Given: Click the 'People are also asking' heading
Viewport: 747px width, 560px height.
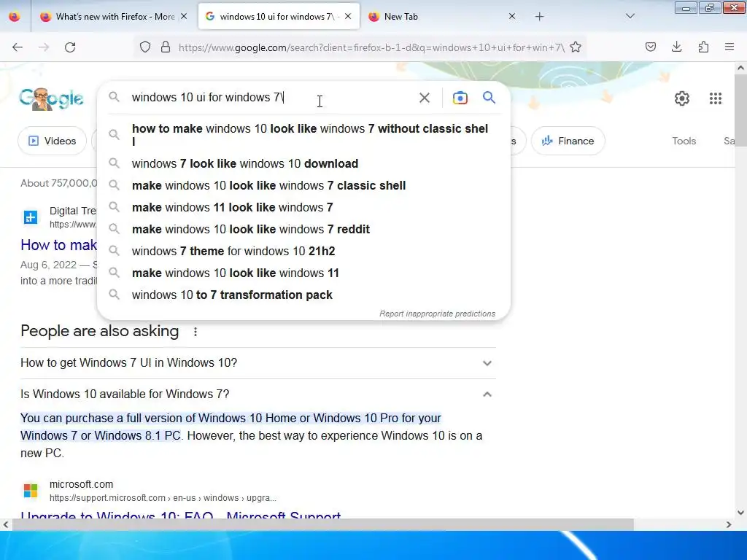Looking at the screenshot, I should click(99, 331).
